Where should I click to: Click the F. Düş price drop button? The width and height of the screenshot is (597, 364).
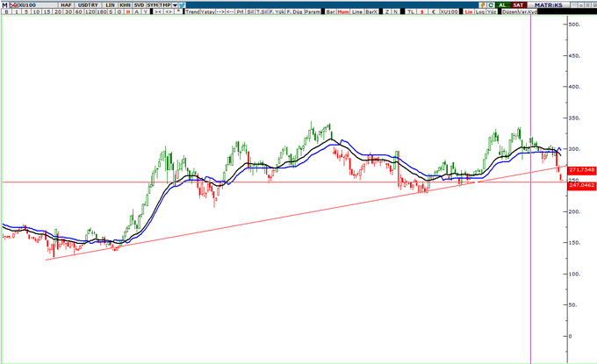(295, 11)
